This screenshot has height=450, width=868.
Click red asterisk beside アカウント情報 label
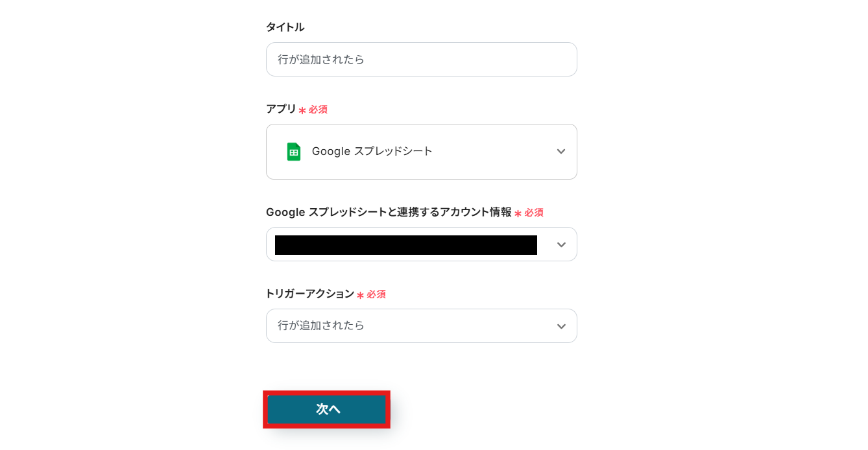point(518,213)
